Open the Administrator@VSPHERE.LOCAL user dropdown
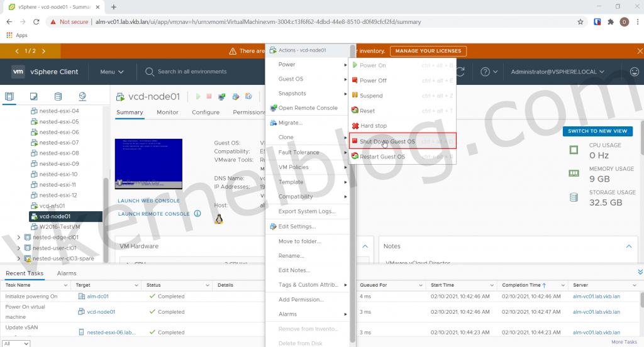Image resolution: width=644 pixels, height=347 pixels. coord(557,72)
